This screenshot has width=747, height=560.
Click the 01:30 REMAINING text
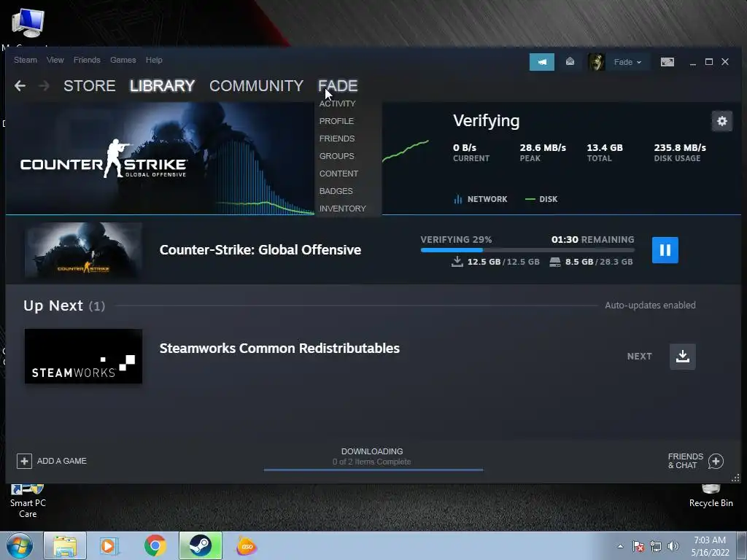click(x=592, y=239)
